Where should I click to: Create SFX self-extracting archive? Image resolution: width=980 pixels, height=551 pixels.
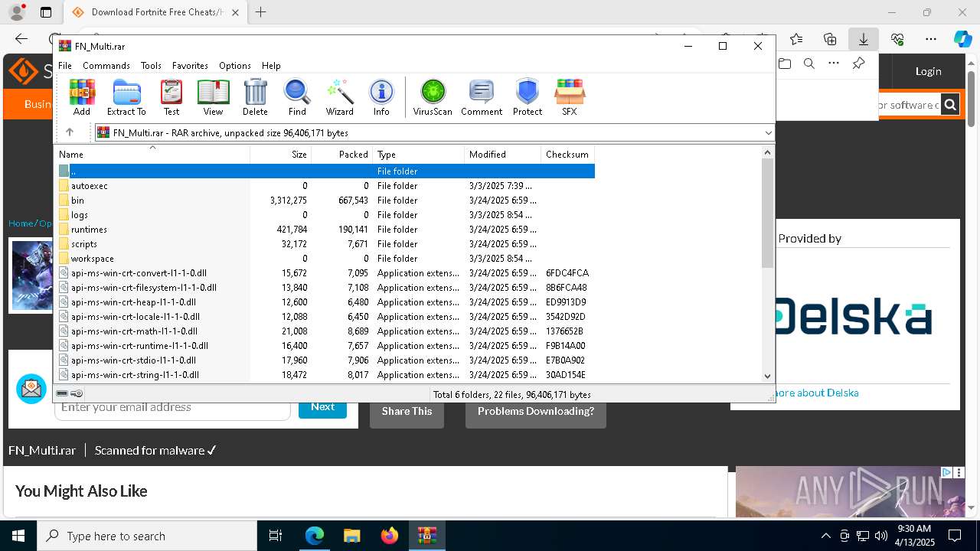(569, 97)
